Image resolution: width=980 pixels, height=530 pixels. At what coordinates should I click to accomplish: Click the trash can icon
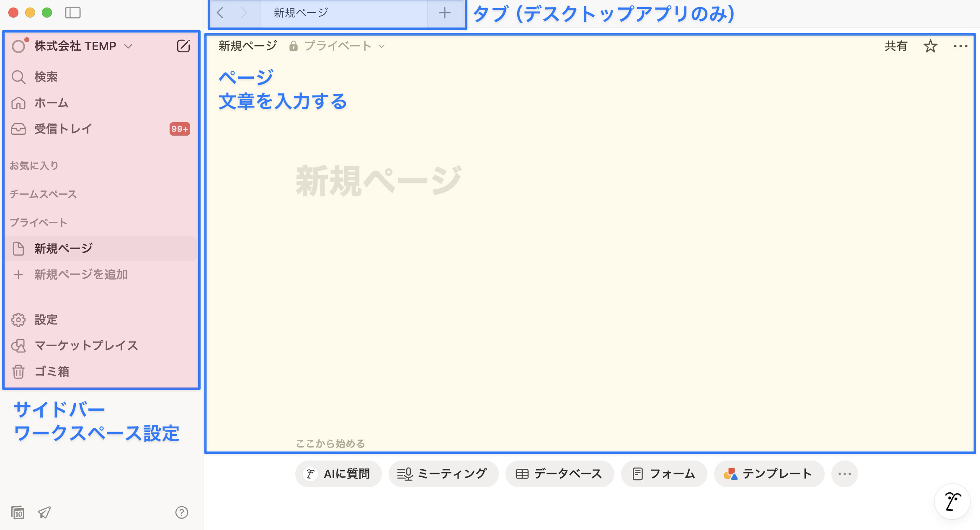point(18,372)
